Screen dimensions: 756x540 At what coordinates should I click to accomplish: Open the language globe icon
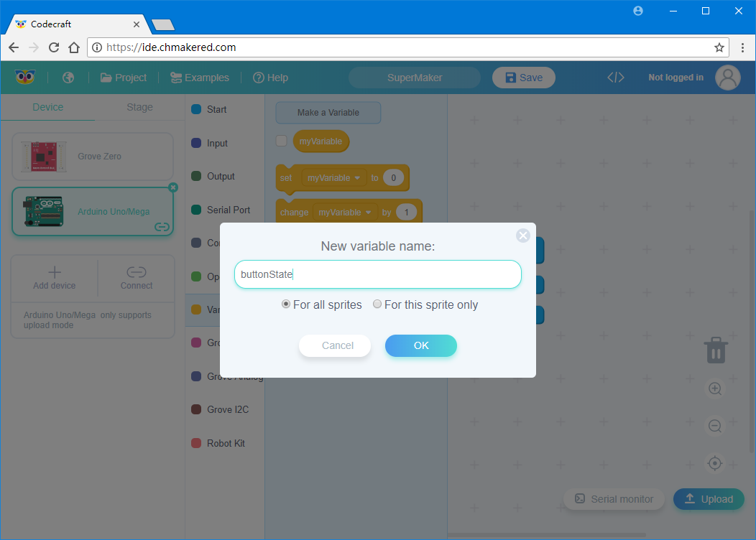pos(68,77)
